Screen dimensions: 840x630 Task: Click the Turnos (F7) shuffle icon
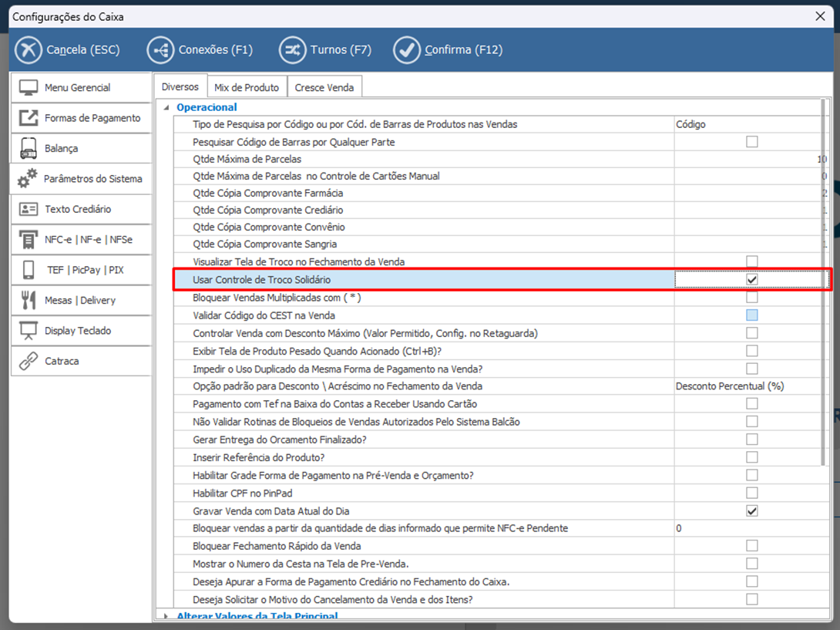point(292,50)
